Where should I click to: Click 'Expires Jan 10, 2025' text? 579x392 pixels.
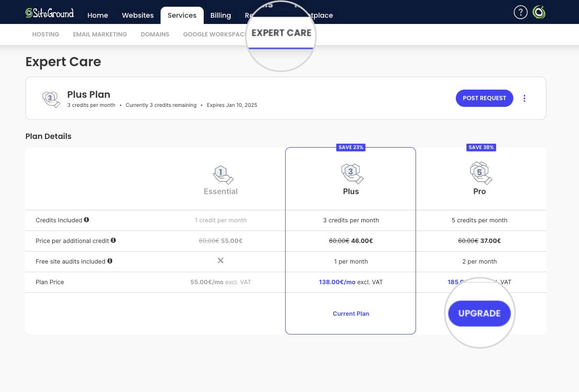[x=232, y=105]
